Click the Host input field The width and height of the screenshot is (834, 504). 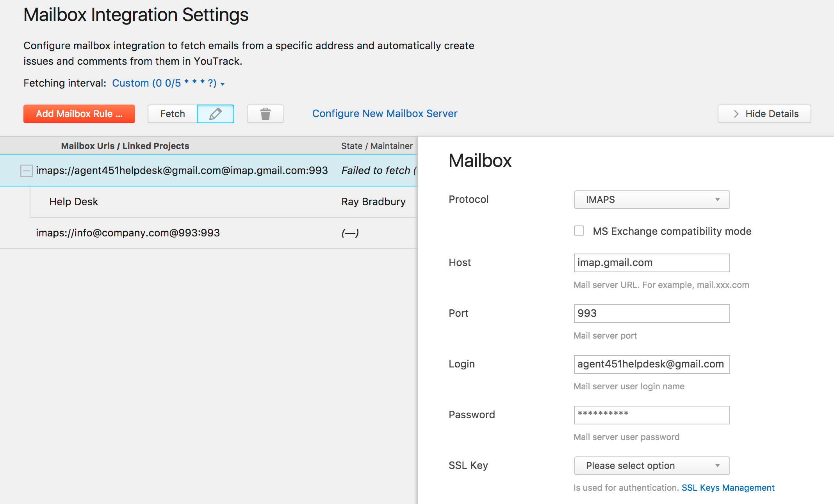point(651,263)
